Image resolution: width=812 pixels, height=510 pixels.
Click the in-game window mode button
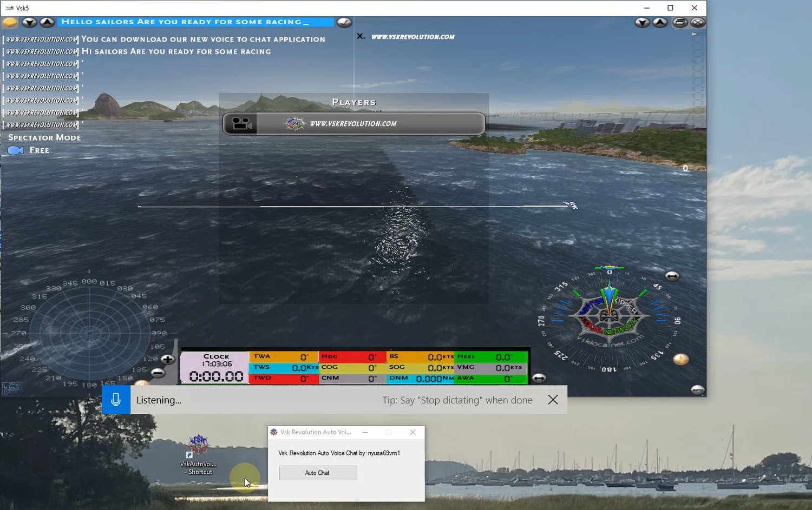coord(680,22)
